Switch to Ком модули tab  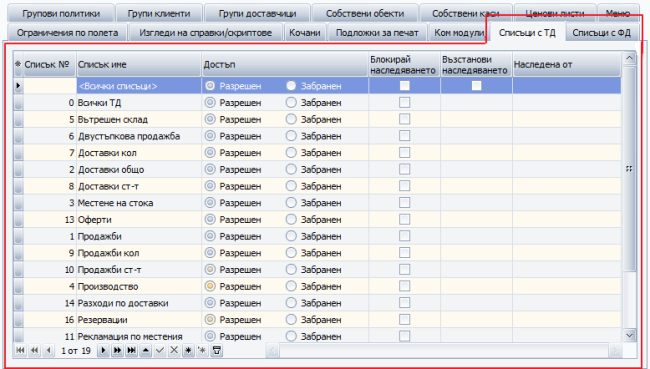459,33
